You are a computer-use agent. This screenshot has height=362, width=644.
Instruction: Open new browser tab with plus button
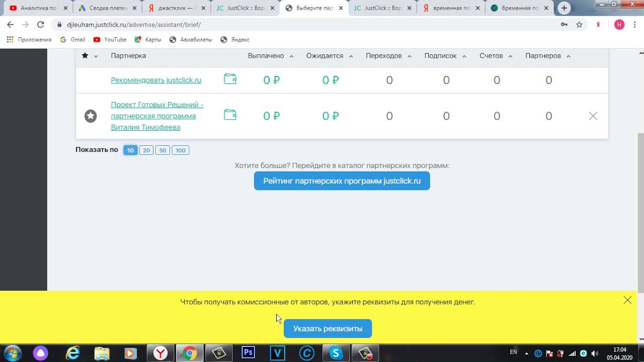[564, 8]
